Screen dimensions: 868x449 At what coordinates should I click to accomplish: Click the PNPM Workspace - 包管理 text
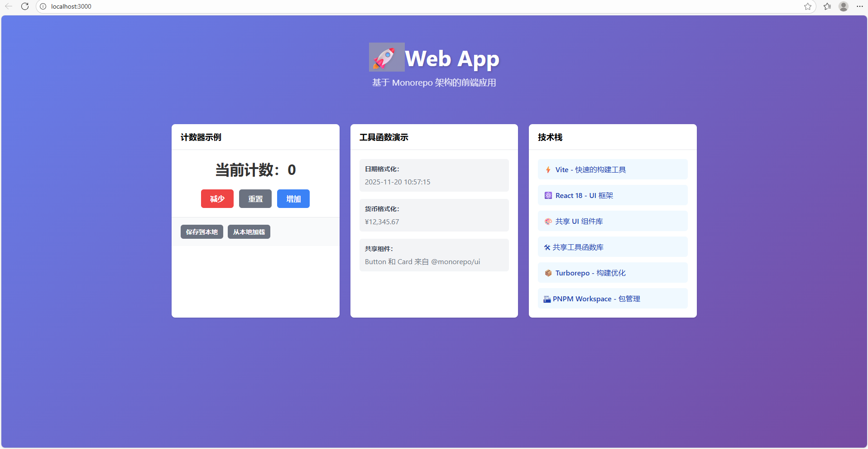pyautogui.click(x=596, y=299)
